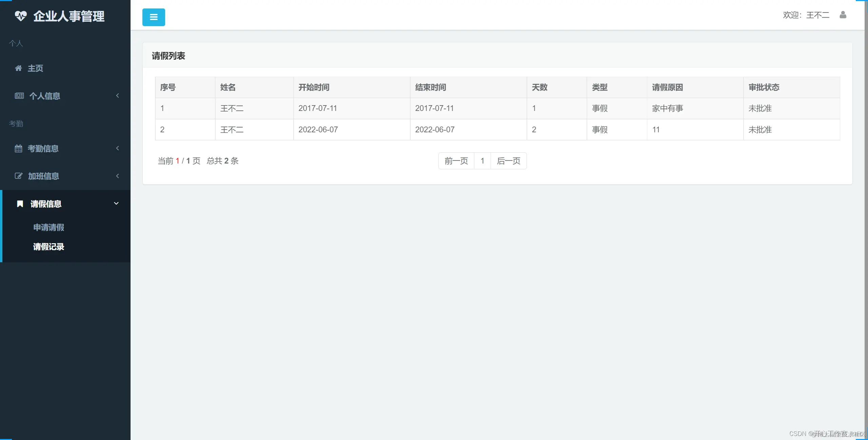
Task: Click the 请假信息 bookmark icon
Action: [x=20, y=204]
